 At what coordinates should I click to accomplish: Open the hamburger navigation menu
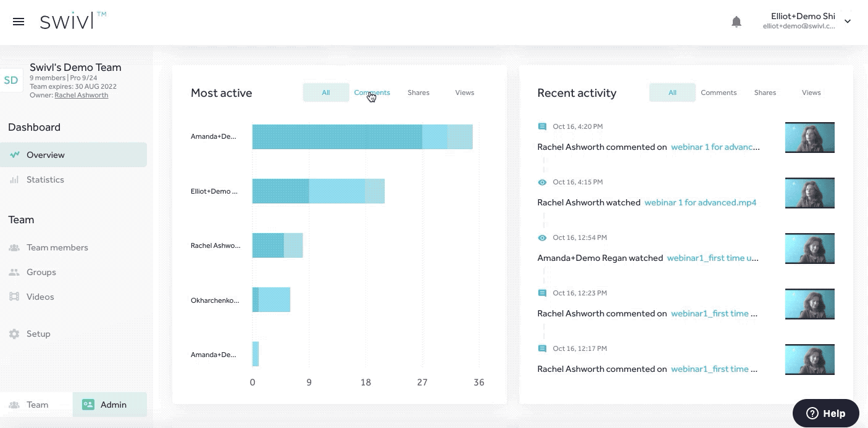point(19,22)
